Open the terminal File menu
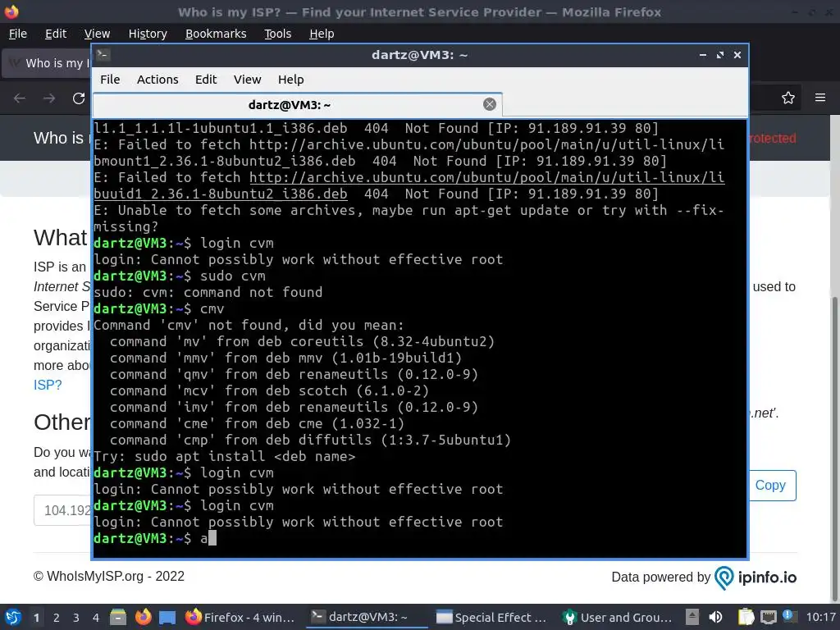 (x=110, y=80)
